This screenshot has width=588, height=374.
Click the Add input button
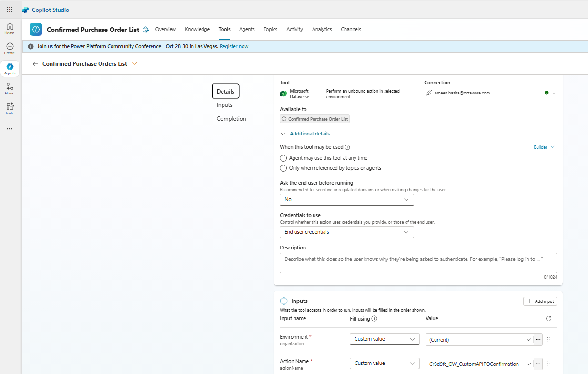click(x=540, y=301)
